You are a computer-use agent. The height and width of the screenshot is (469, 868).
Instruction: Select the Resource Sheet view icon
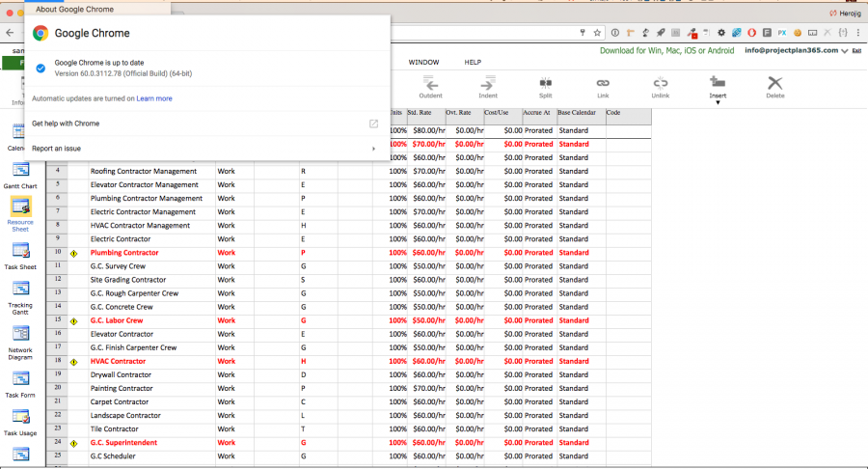(20, 207)
